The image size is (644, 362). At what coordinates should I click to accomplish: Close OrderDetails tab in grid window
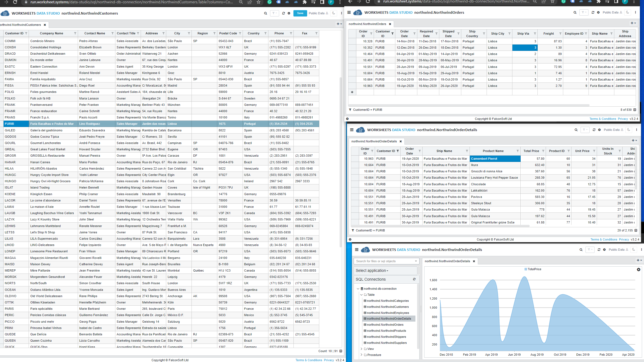[401, 142]
